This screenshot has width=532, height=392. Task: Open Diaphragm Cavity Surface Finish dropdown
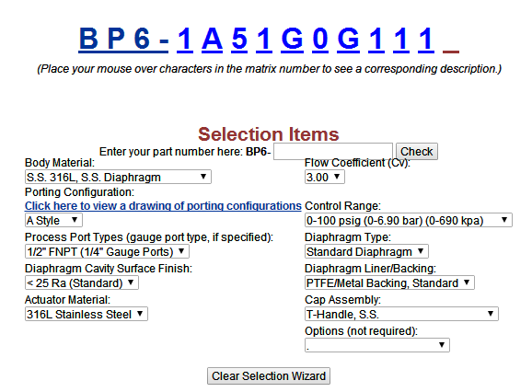82,282
